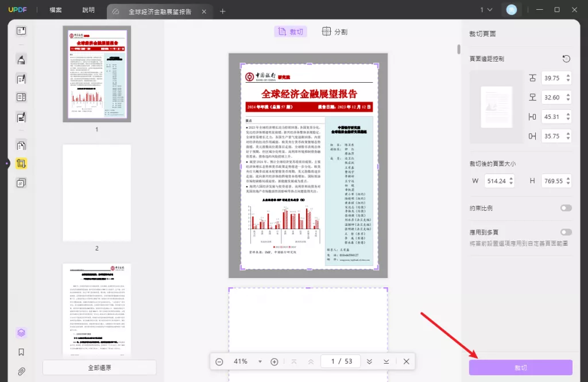The image size is (588, 382).
Task: Select page 2 thumbnail
Action: point(96,193)
